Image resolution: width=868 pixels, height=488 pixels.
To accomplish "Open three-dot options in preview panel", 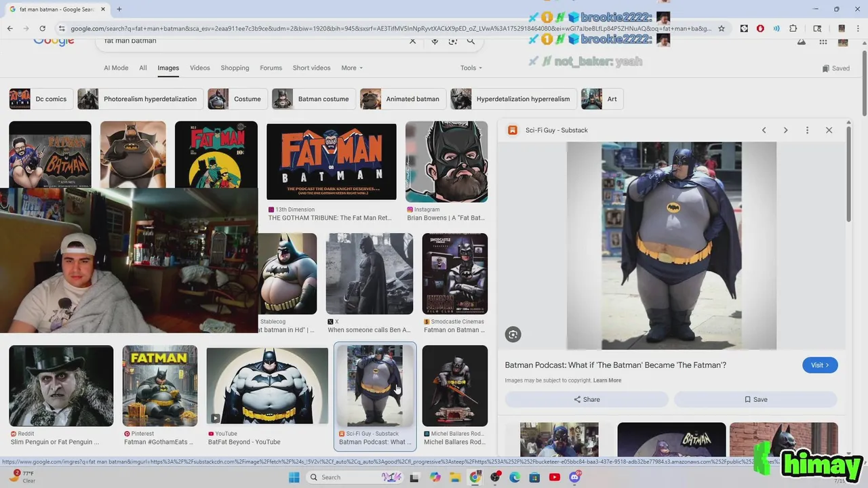I will [x=807, y=130].
